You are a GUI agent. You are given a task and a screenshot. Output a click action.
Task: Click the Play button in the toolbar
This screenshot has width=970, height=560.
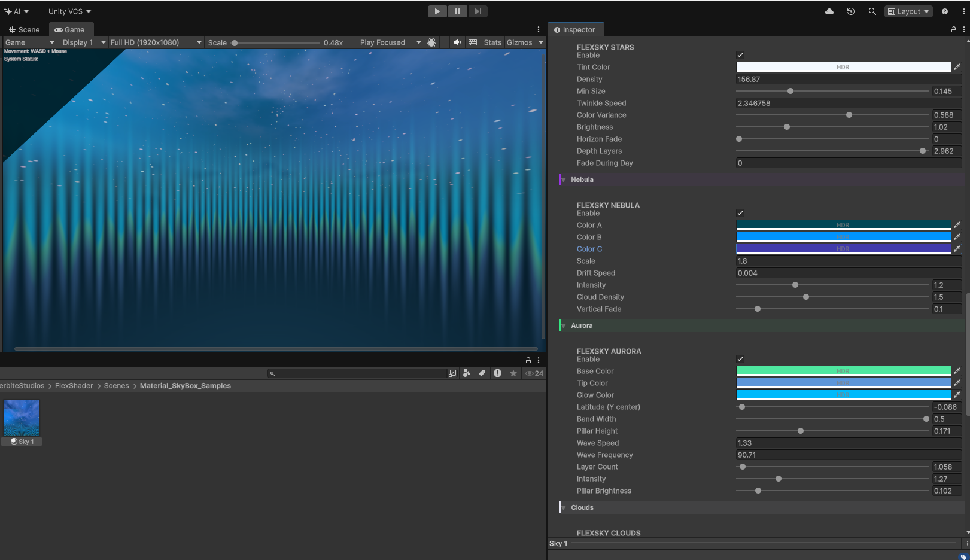coord(437,11)
